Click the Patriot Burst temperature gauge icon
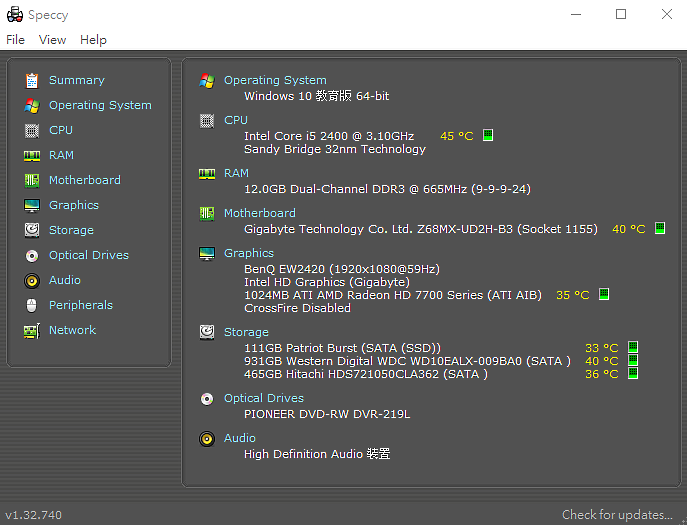This screenshot has height=525, width=687. 633,347
